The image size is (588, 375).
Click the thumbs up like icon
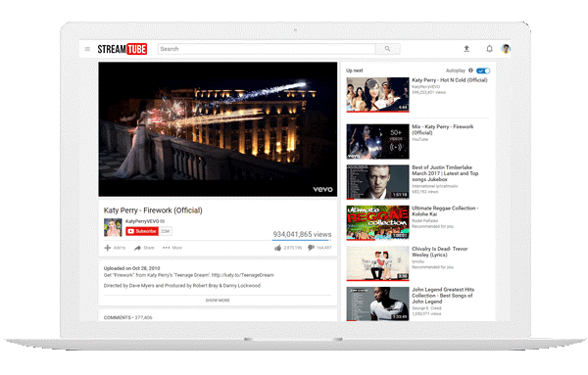pos(277,248)
